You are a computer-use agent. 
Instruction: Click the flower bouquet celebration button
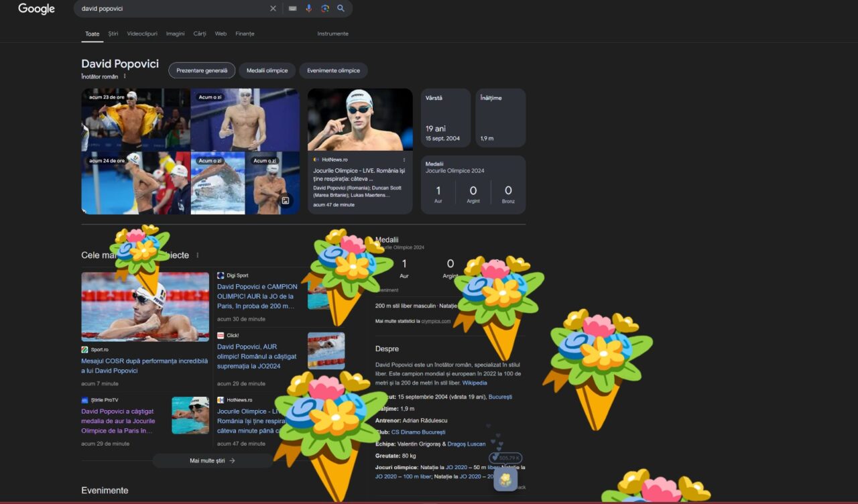tap(505, 479)
